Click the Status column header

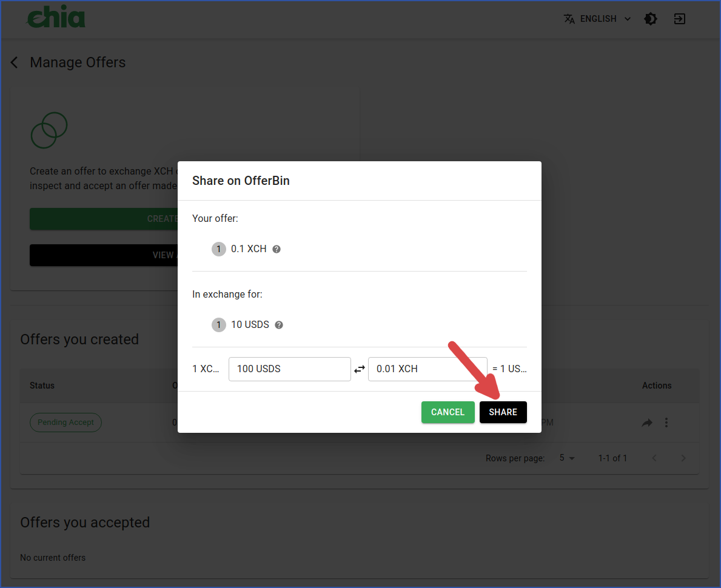[x=42, y=386]
